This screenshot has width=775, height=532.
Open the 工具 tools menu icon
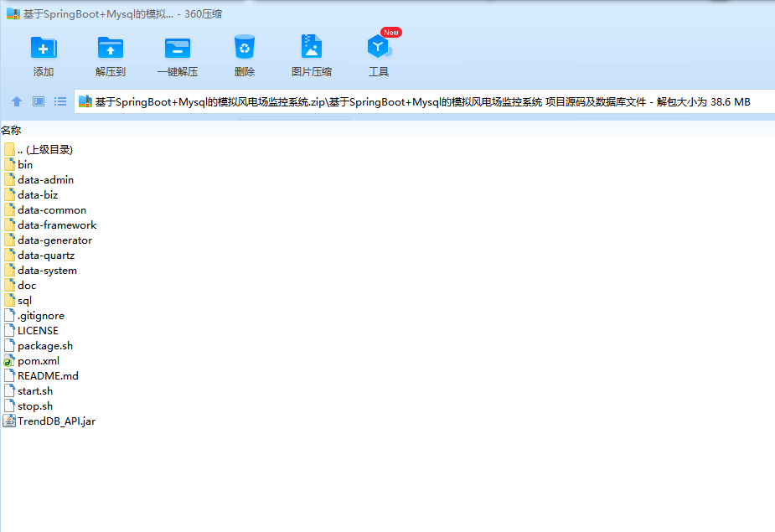379,47
